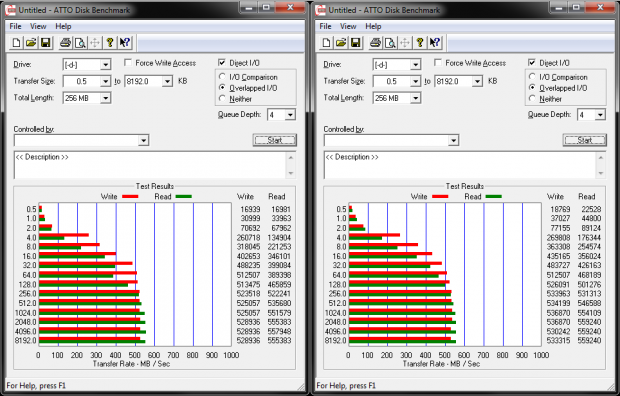Click Description scrollbar up arrow, right window
Image resolution: width=620 pixels, height=396 pixels.
601,157
